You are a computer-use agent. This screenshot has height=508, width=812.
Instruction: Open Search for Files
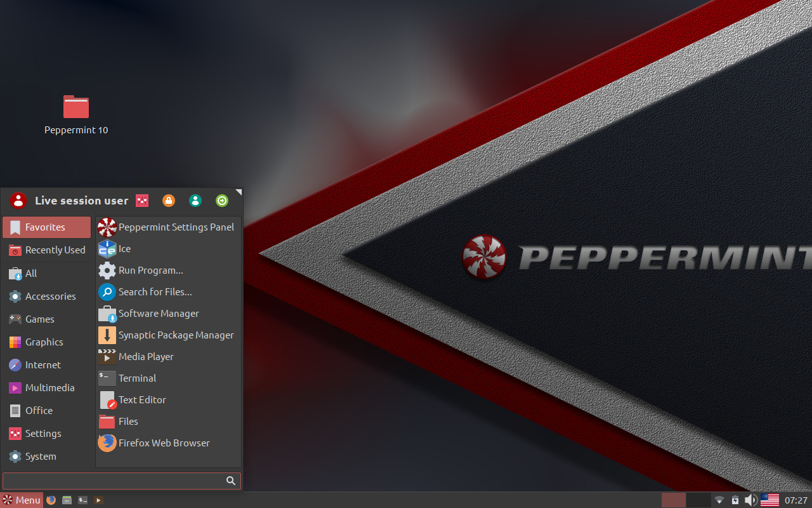click(155, 291)
